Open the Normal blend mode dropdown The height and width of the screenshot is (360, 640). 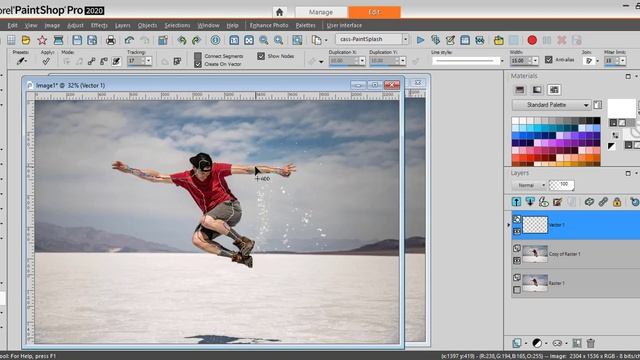coord(529,185)
